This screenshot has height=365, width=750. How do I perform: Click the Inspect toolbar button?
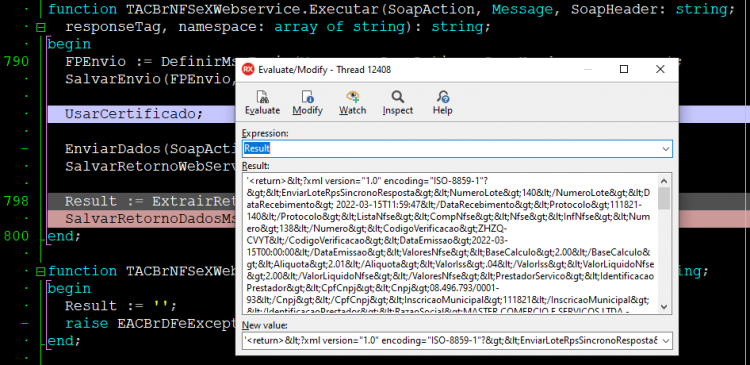[397, 102]
